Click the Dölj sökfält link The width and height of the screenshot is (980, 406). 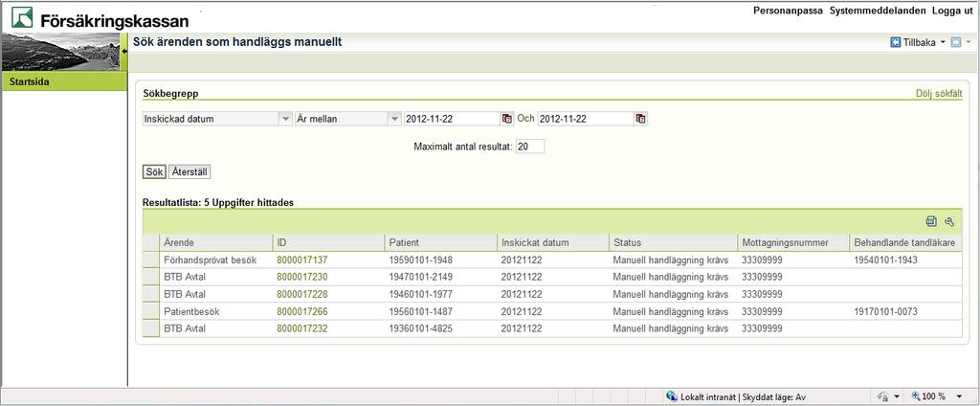939,94
